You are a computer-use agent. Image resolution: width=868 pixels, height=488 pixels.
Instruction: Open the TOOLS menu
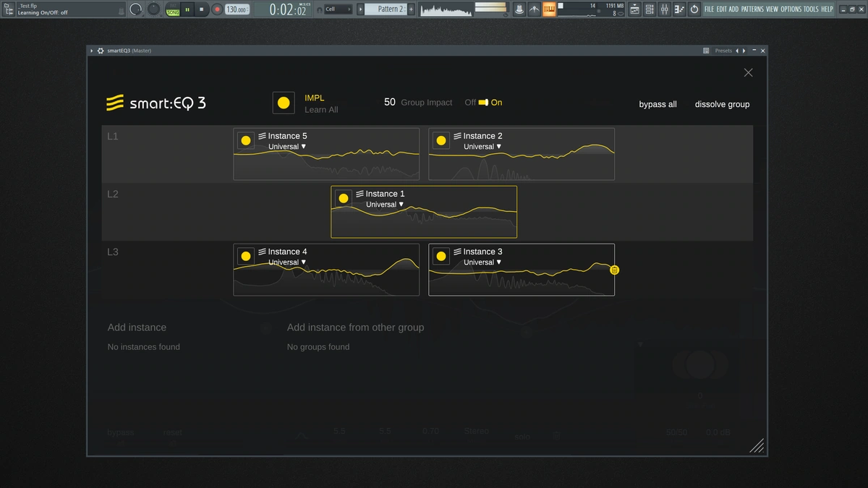click(811, 9)
